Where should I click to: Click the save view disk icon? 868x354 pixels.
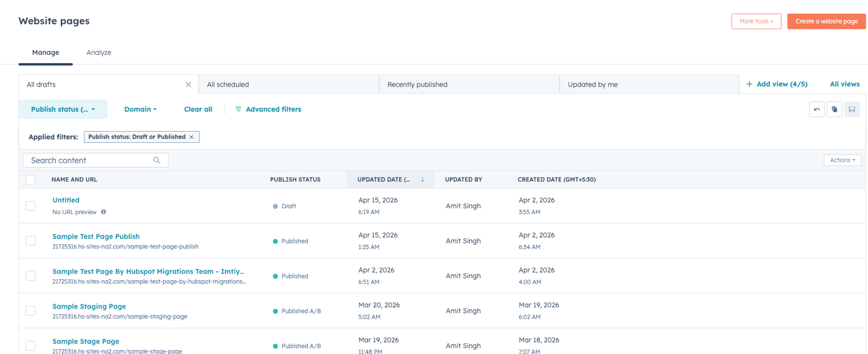point(851,109)
